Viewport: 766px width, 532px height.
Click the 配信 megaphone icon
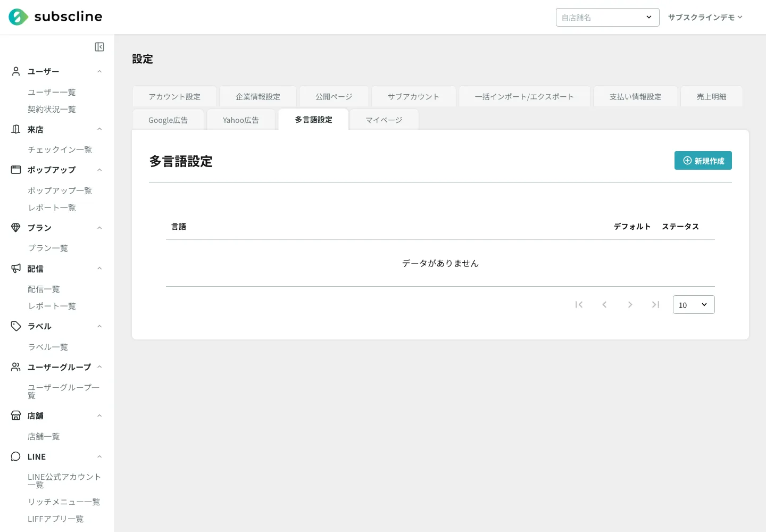(x=16, y=269)
